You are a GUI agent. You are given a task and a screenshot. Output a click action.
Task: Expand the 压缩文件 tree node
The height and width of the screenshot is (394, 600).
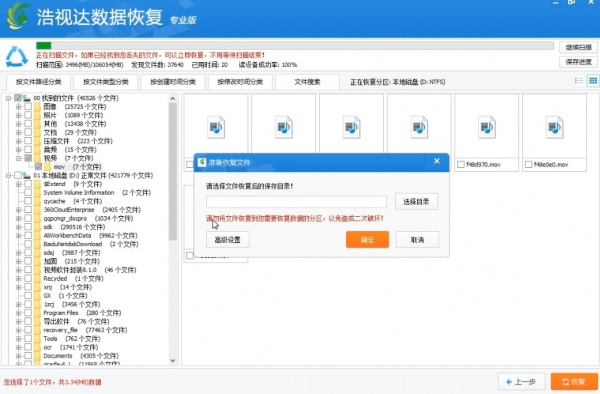[18, 141]
